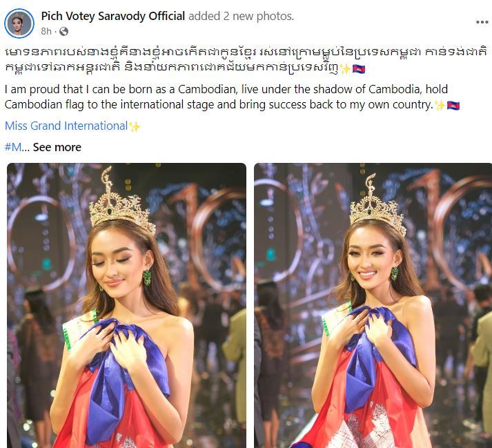Open the Miss Grand International link

pyautogui.click(x=66, y=126)
